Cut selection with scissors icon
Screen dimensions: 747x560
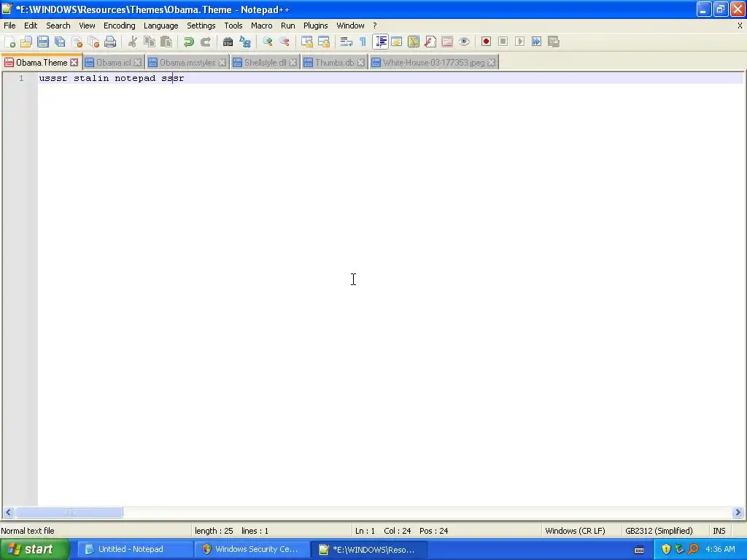[133, 42]
